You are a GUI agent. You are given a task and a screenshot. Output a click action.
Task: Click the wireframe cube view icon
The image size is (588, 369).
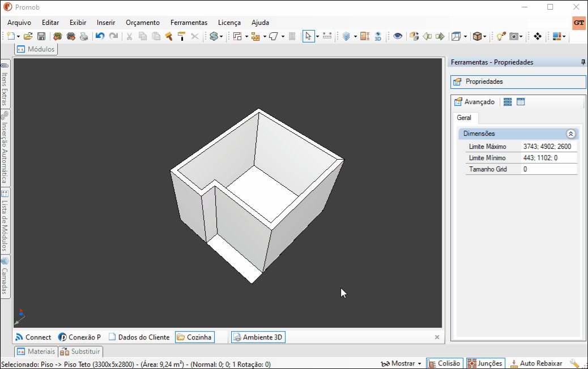pos(456,36)
